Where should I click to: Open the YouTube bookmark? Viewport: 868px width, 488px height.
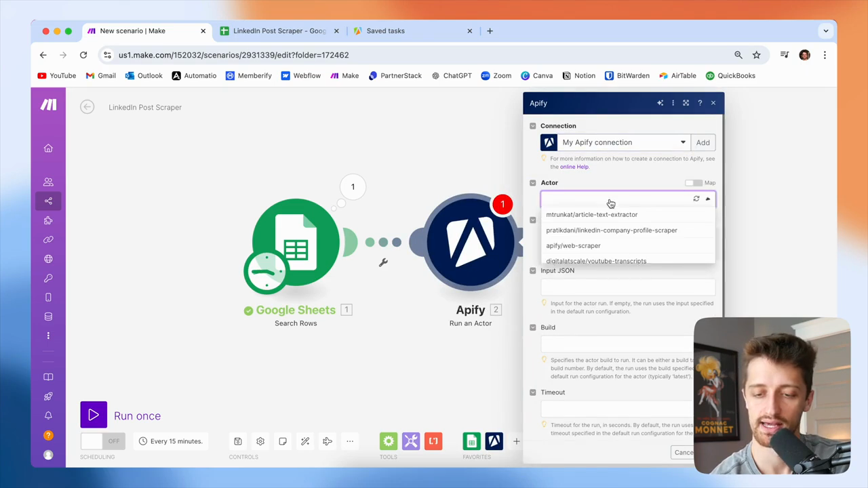pyautogui.click(x=57, y=76)
